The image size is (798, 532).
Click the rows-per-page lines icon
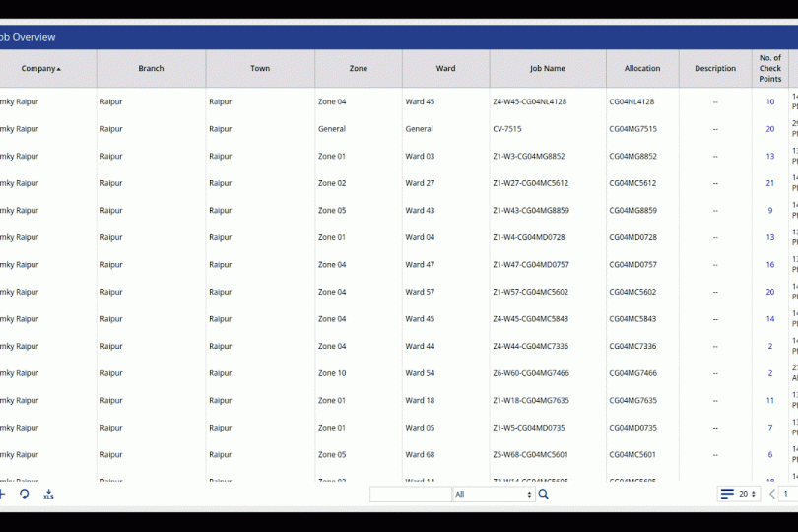[727, 494]
